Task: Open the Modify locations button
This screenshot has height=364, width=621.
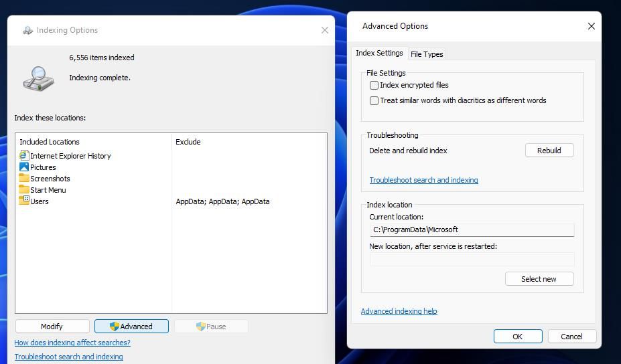Action: [52, 327]
